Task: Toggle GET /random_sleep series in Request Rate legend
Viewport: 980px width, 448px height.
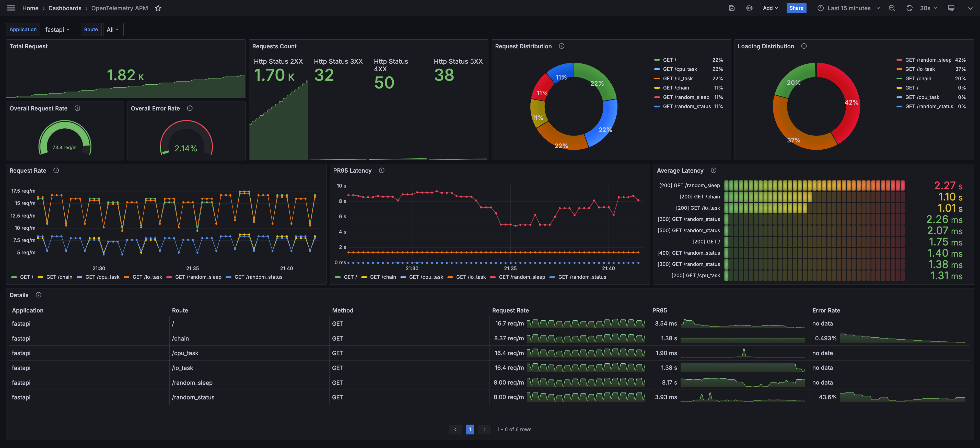Action: click(x=198, y=277)
